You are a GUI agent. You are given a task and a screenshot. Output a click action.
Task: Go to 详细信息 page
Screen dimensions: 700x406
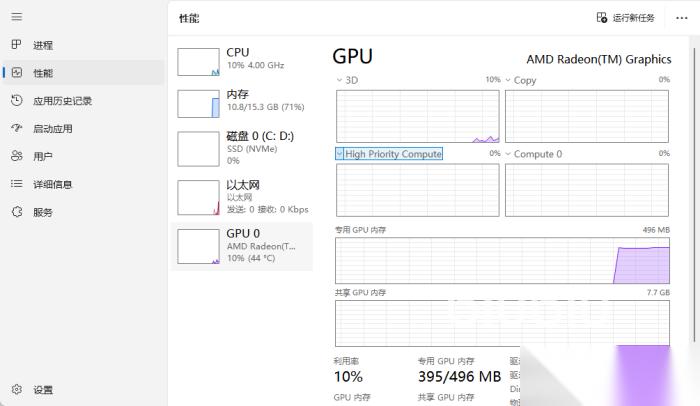pyautogui.click(x=53, y=184)
